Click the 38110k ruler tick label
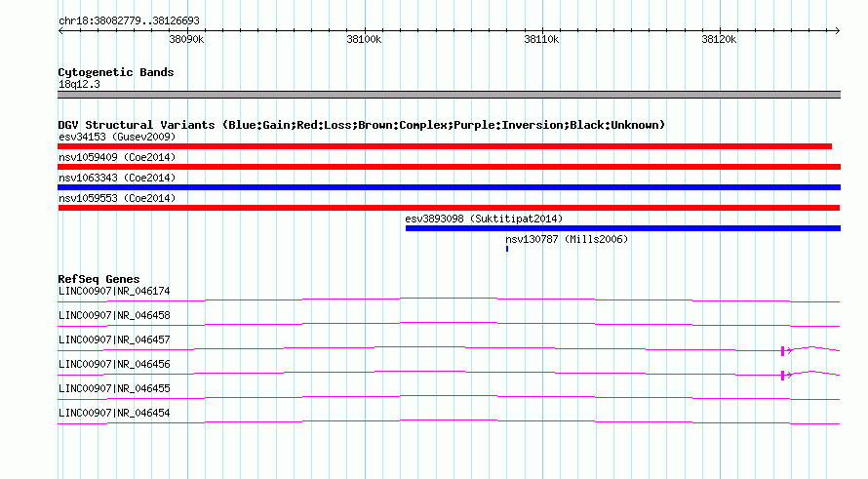 (x=541, y=39)
